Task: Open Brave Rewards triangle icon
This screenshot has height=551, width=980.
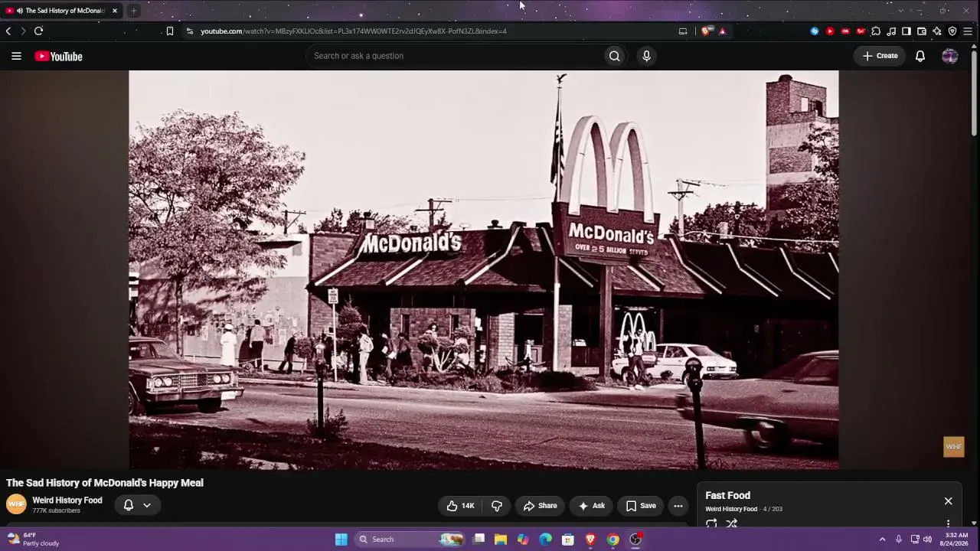Action: pyautogui.click(x=722, y=31)
